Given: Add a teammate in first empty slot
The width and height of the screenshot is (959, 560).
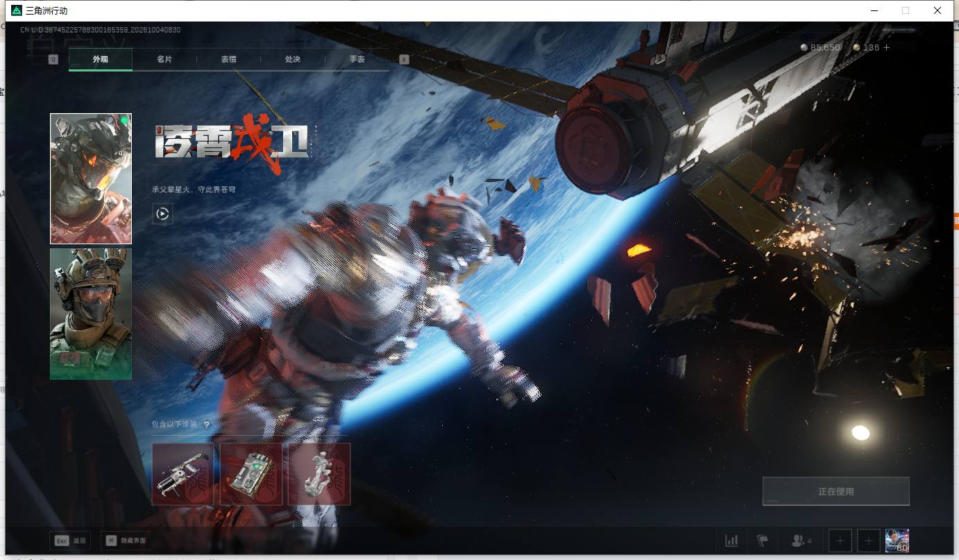Looking at the screenshot, I should coord(840,541).
